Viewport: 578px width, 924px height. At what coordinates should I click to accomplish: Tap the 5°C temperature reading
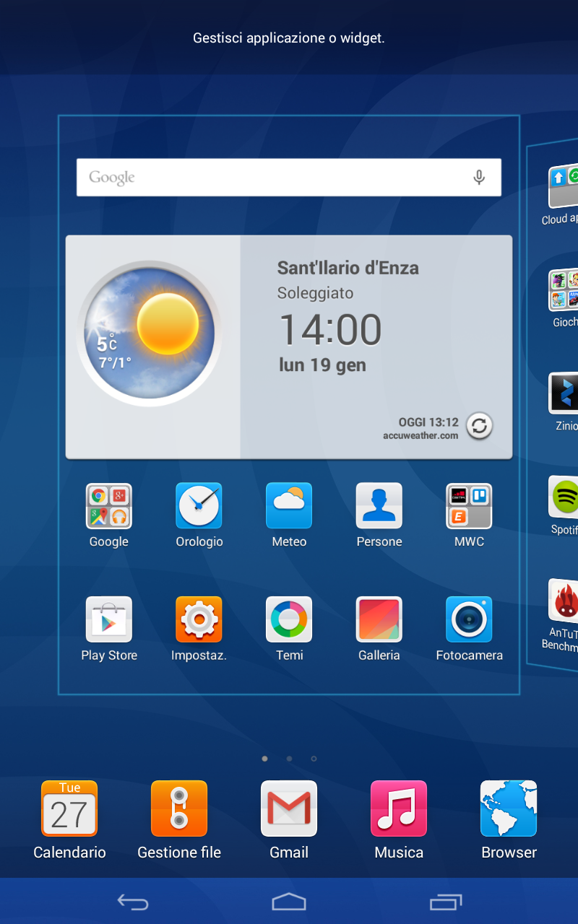click(107, 344)
